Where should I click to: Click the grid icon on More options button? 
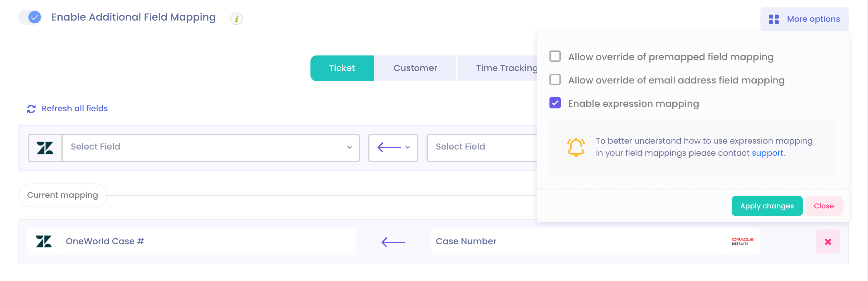coord(774,19)
